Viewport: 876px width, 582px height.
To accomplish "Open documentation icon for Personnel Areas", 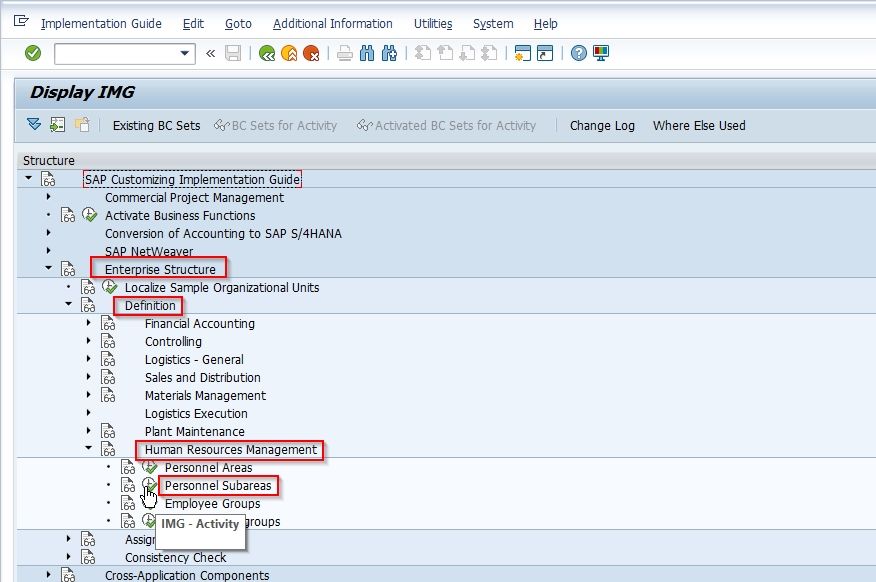I will [128, 467].
